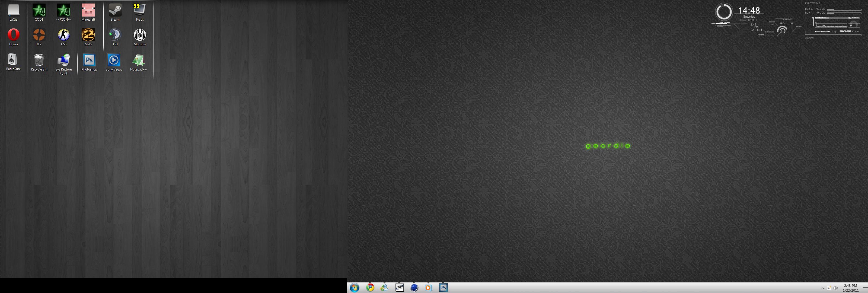The image size is (868, 293).
Task: Open the TS3 TeamSpeak icon
Action: click(x=115, y=37)
